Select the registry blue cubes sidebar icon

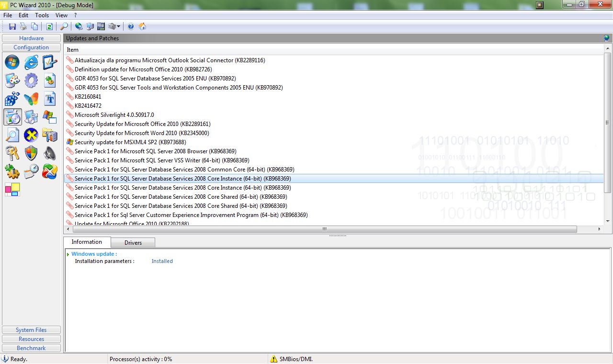[x=12, y=99]
